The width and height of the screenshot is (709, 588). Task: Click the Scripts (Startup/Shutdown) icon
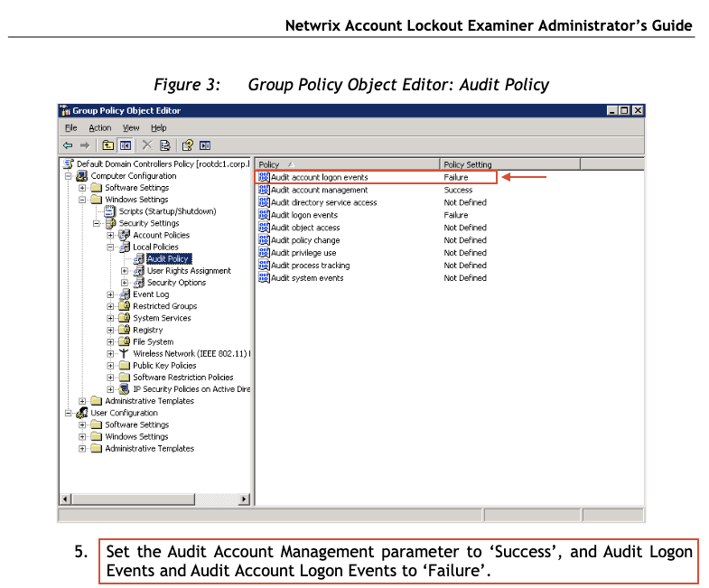coord(110,211)
